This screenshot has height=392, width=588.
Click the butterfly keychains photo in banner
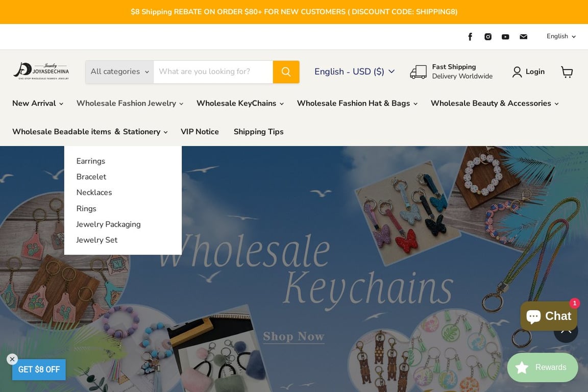pos(407,213)
